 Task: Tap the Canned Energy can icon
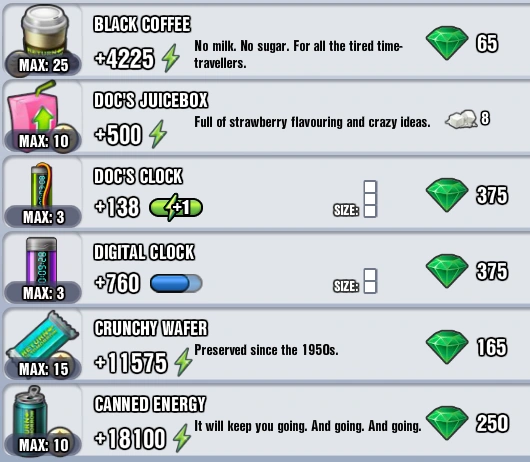point(30,413)
